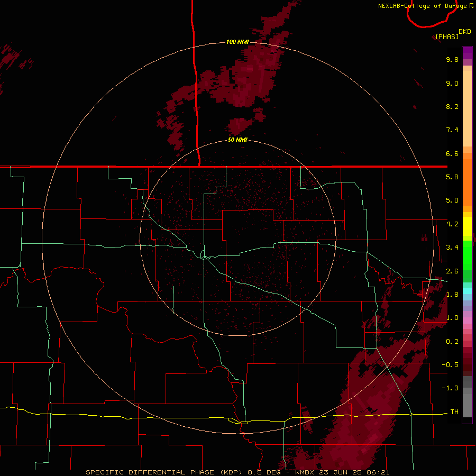Viewport: 476px width, 476px height.
Task: Click the 7.4 scale value
Action: [x=452, y=130]
